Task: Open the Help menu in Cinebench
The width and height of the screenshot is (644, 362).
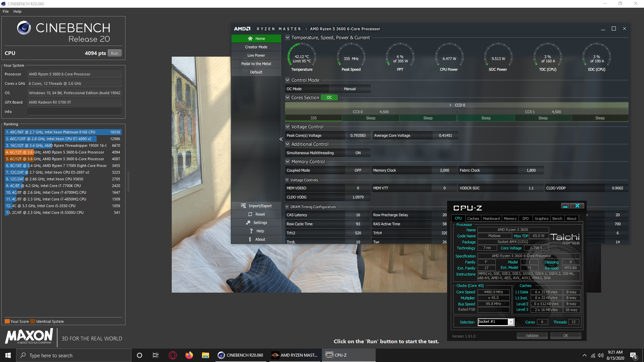Action: point(17,11)
